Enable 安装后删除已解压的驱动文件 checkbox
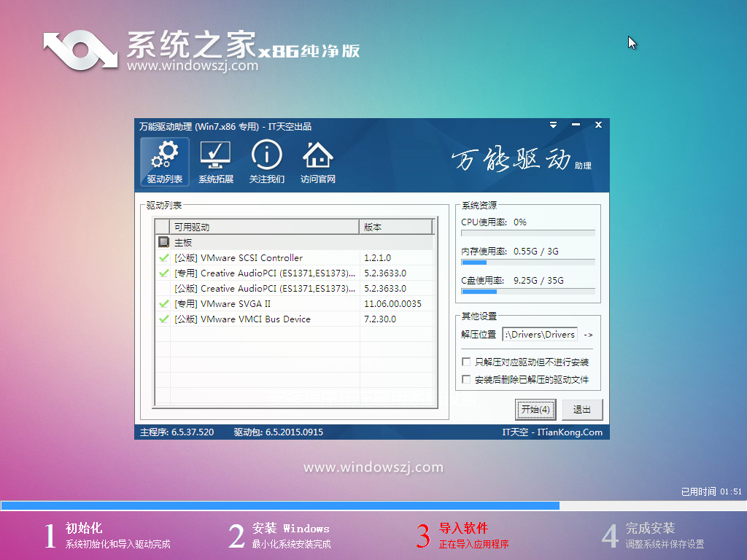 (x=466, y=379)
